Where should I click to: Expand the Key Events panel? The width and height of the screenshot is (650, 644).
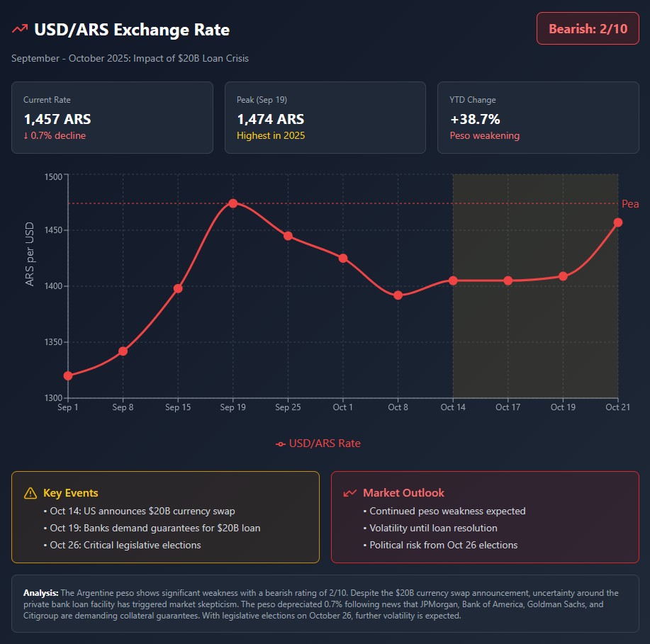click(164, 518)
